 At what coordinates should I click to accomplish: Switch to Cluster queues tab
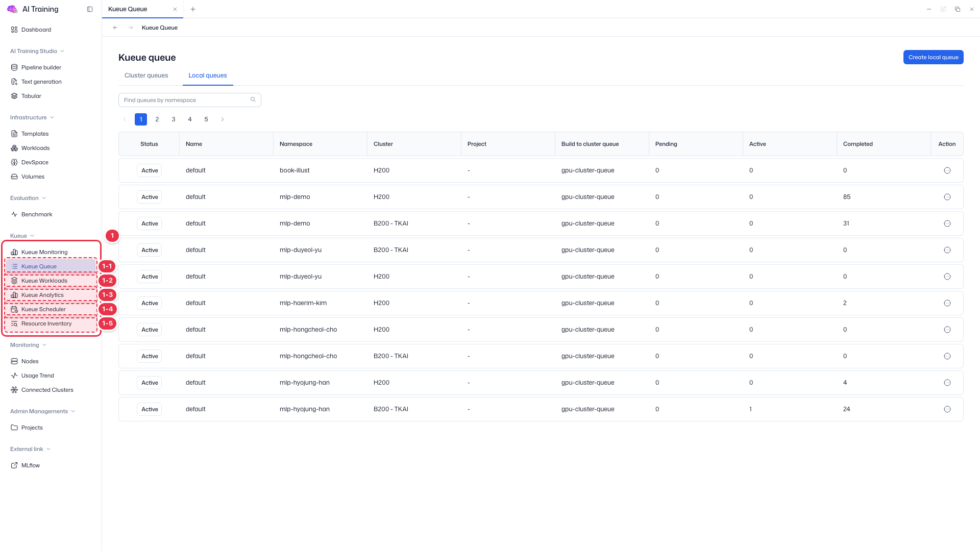tap(146, 76)
